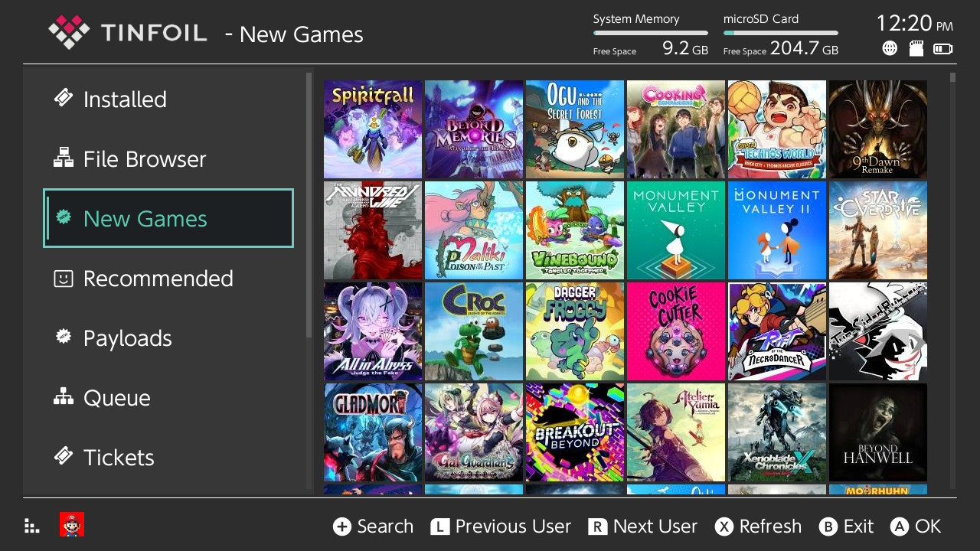Switch to Next User
The height and width of the screenshot is (551, 980).
tap(643, 527)
